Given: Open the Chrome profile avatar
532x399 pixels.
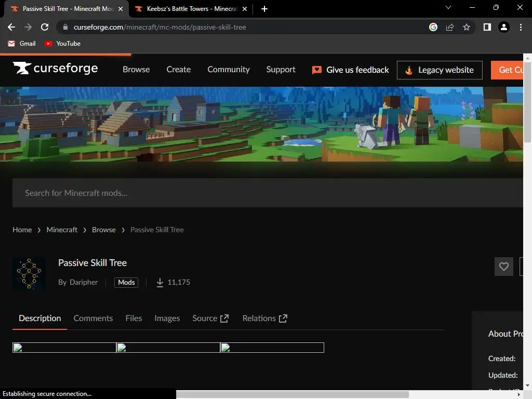Looking at the screenshot, I should tap(504, 27).
